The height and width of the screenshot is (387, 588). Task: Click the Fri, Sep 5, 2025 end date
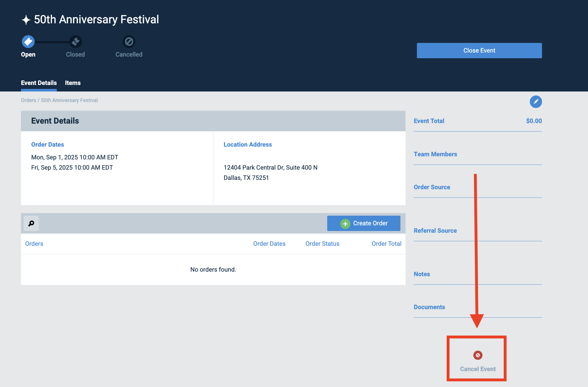tap(72, 168)
